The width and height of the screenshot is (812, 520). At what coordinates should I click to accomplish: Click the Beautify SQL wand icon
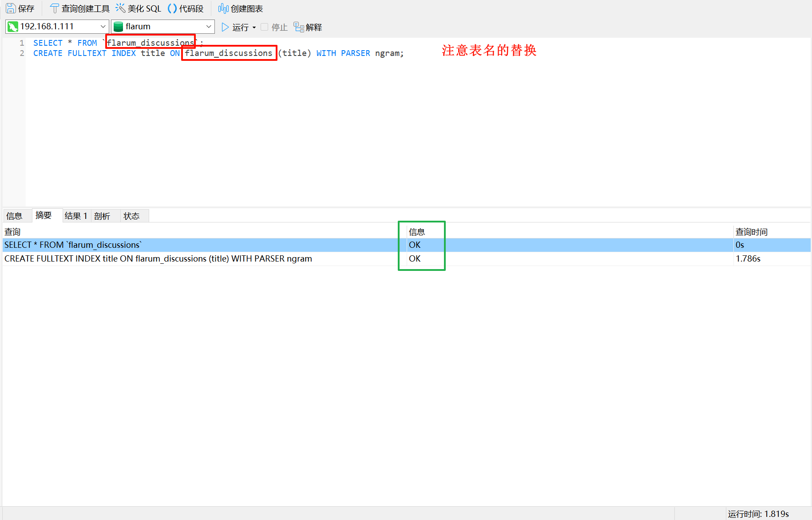[120, 8]
